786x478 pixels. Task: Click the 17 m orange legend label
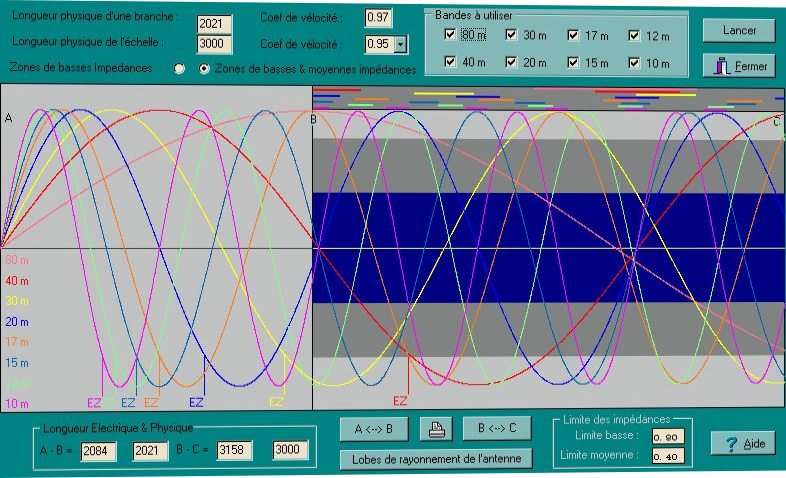click(17, 342)
